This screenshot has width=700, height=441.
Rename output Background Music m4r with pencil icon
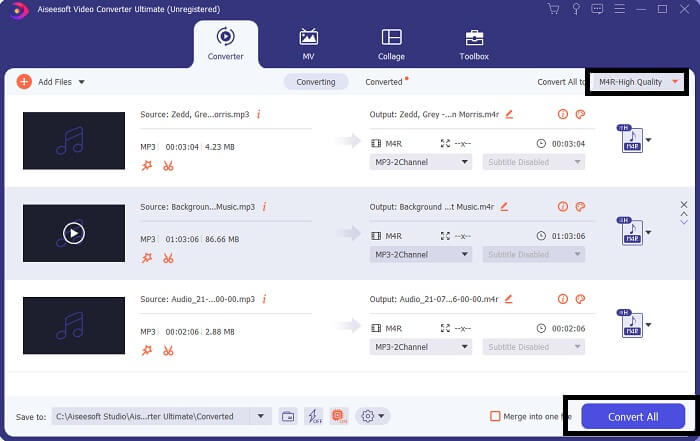(x=504, y=207)
